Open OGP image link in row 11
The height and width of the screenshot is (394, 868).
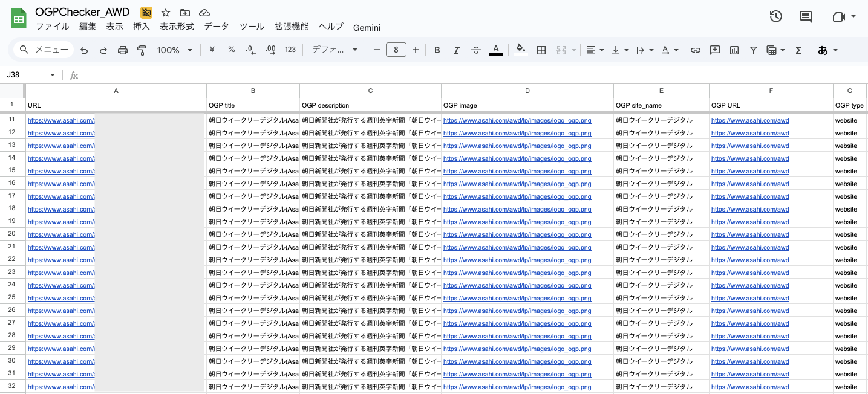pyautogui.click(x=517, y=120)
